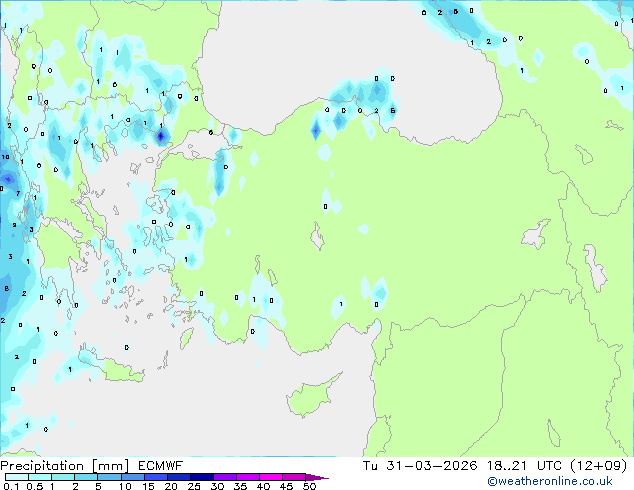Click the 10–15 mm legend color swatch

click(132, 477)
